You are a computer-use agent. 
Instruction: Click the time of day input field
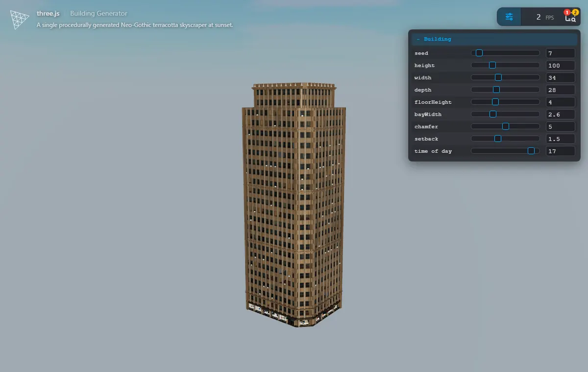click(561, 151)
